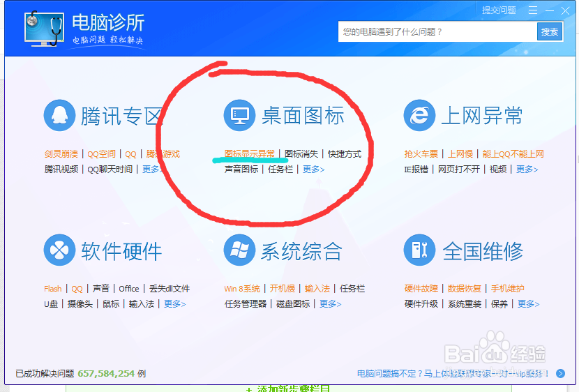Open 保养 link
The width and height of the screenshot is (579, 392).
[x=499, y=304]
